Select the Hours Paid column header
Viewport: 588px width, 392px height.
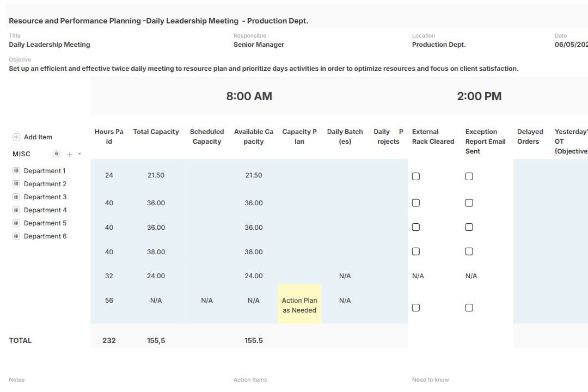pos(109,137)
